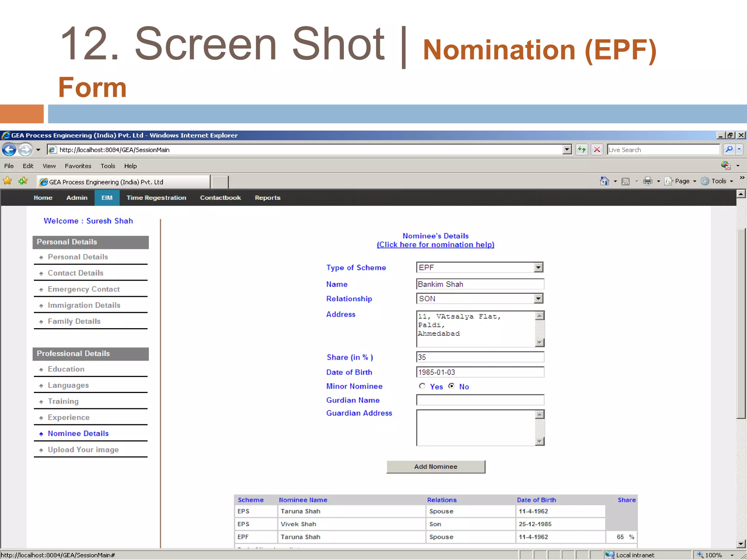The width and height of the screenshot is (747, 560).
Task: Open Contact Details sidebar link
Action: click(x=76, y=273)
